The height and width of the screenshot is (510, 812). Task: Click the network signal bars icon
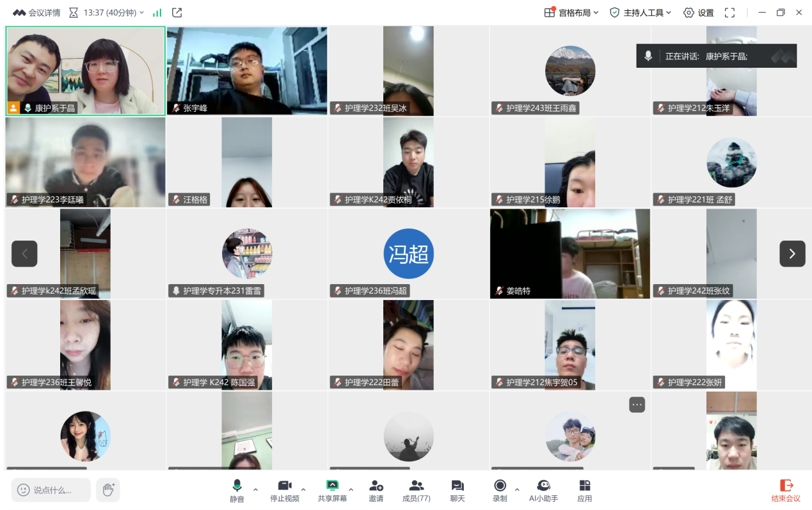pos(157,13)
